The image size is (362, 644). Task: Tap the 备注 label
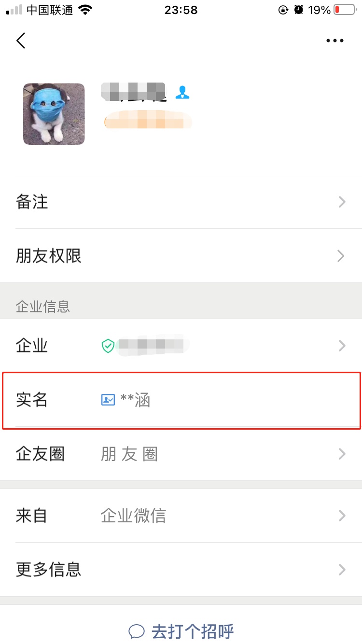(x=32, y=202)
